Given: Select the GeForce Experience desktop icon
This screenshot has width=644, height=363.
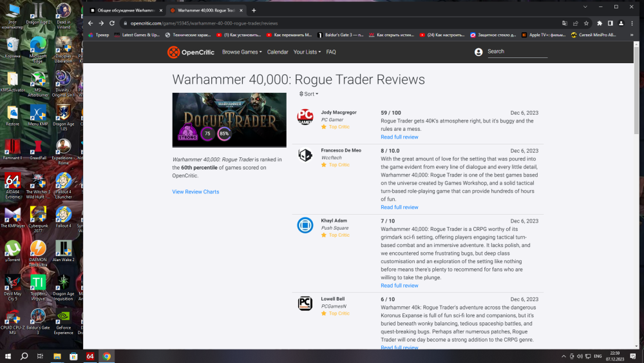Looking at the screenshot, I should (x=63, y=322).
